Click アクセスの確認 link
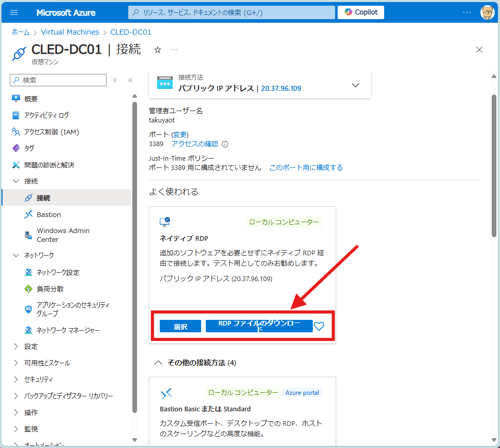 click(x=194, y=144)
